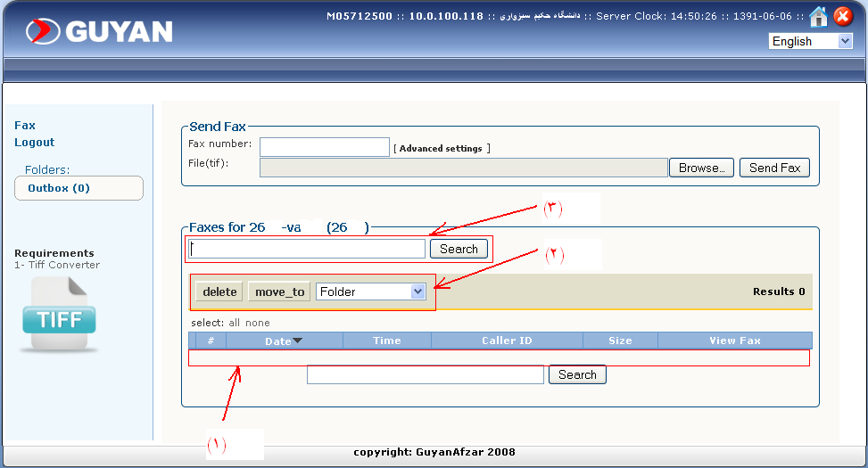Open Advanced settings link
868x468 pixels.
coord(442,149)
